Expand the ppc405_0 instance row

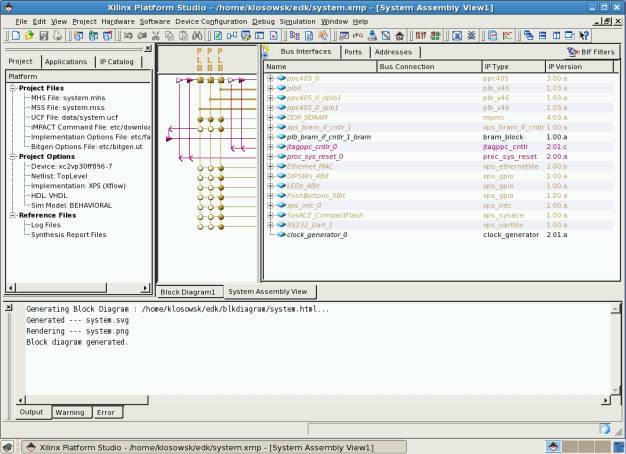click(270, 78)
